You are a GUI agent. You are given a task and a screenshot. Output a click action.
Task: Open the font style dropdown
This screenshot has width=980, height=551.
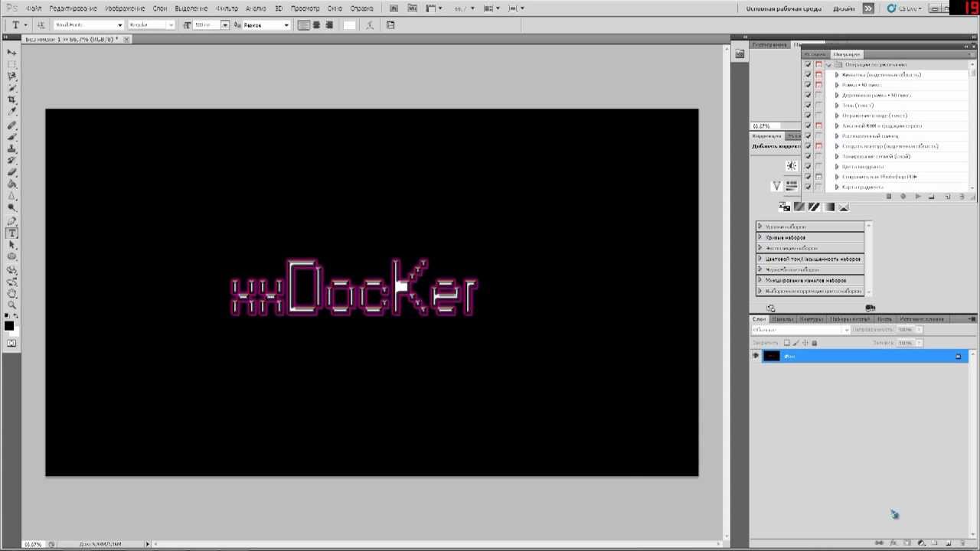tap(171, 25)
